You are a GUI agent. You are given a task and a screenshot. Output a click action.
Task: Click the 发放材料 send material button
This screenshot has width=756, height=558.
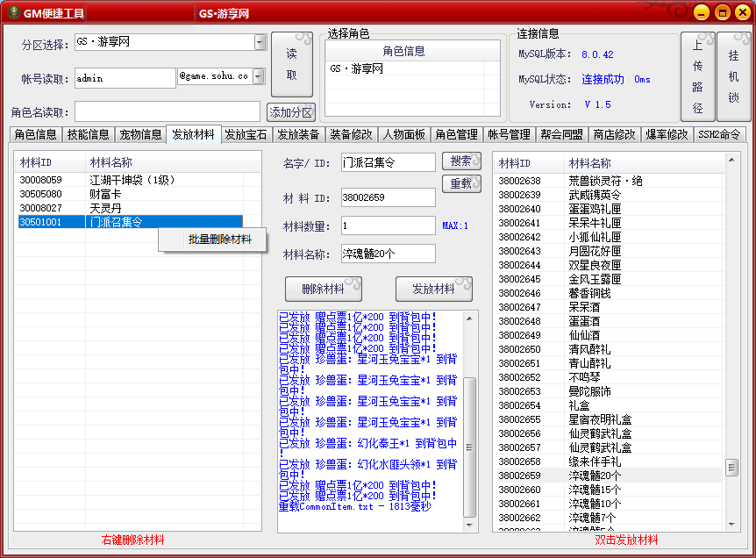click(x=433, y=289)
